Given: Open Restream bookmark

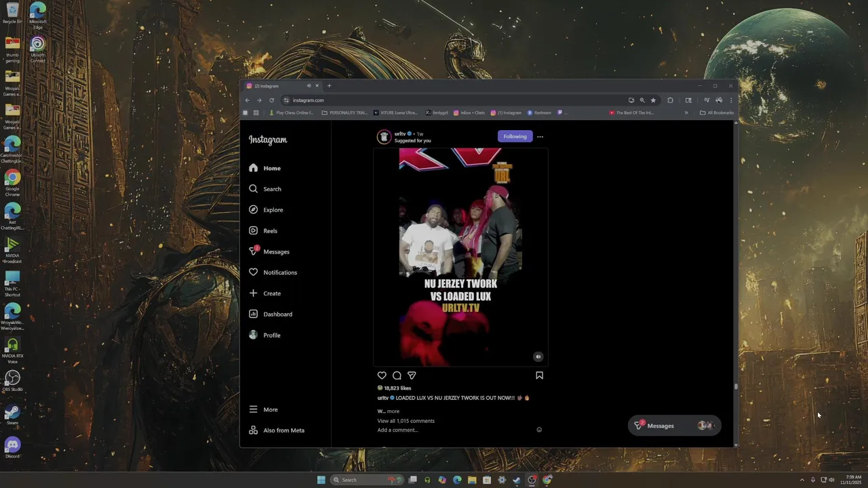Looking at the screenshot, I should pyautogui.click(x=539, y=113).
